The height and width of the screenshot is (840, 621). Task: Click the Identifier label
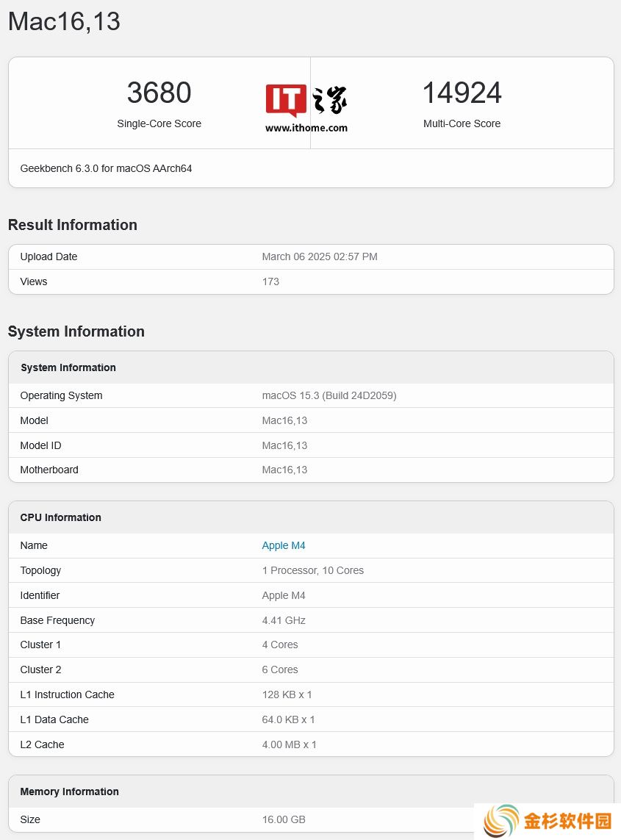pyautogui.click(x=40, y=596)
